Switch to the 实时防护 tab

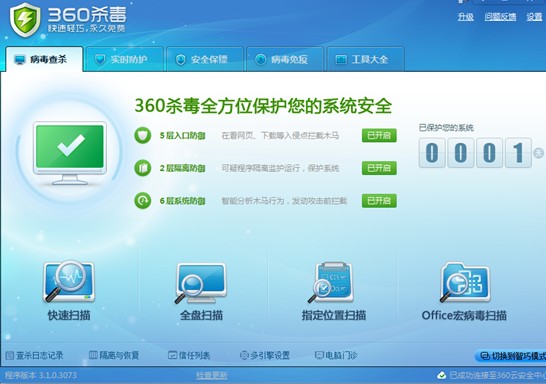click(x=125, y=59)
